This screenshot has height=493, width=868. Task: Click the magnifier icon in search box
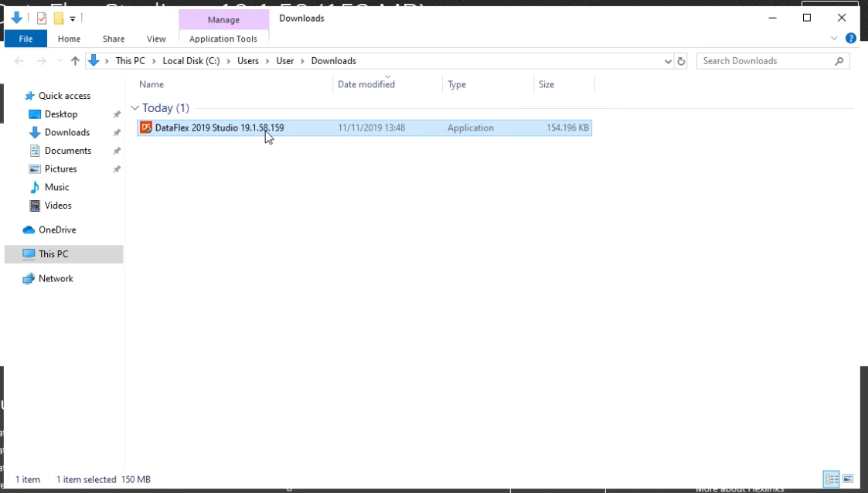[x=839, y=61]
